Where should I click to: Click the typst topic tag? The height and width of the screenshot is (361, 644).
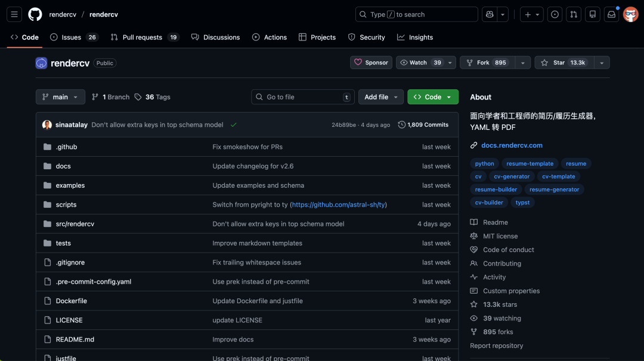coord(522,203)
